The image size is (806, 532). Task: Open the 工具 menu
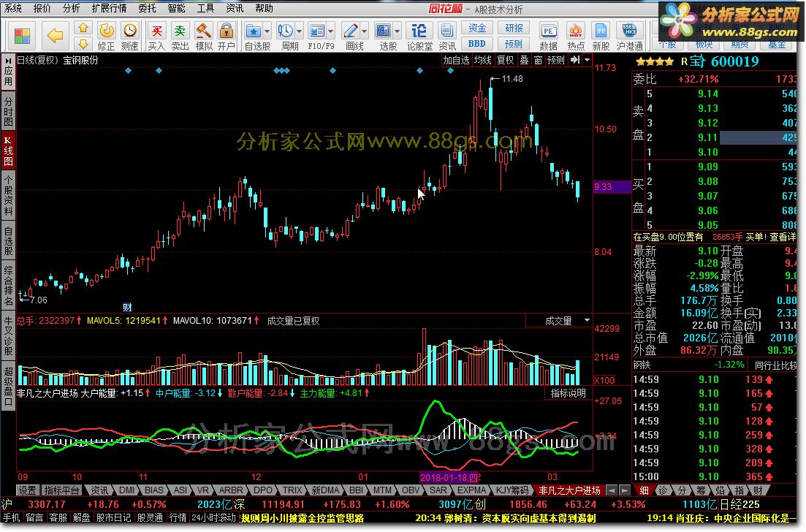click(x=205, y=8)
